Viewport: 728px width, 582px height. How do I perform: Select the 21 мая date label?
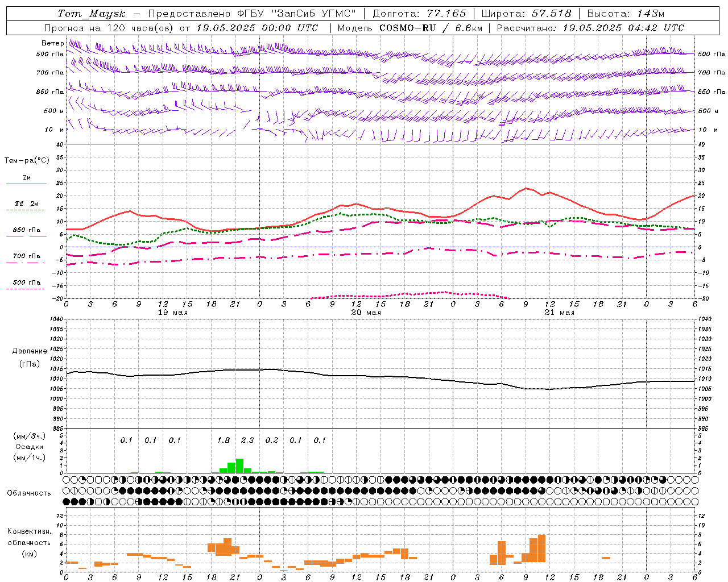(x=559, y=313)
